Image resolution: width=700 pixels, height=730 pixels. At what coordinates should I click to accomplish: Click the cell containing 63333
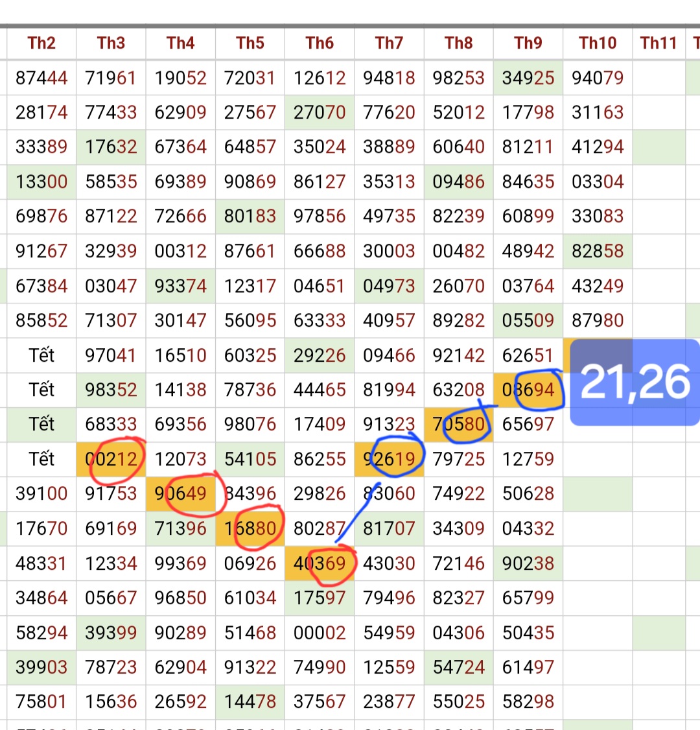click(320, 321)
